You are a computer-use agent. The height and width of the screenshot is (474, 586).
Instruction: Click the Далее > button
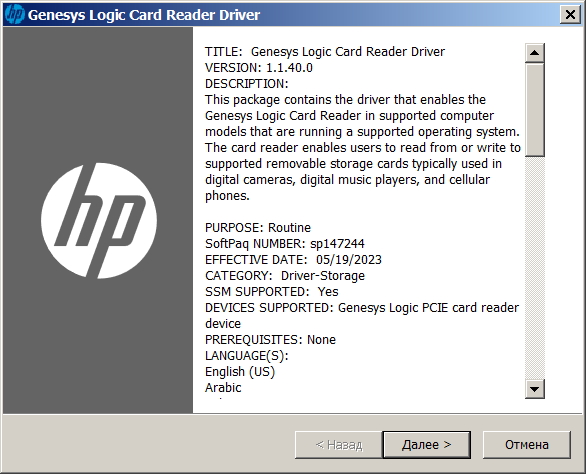tap(426, 444)
